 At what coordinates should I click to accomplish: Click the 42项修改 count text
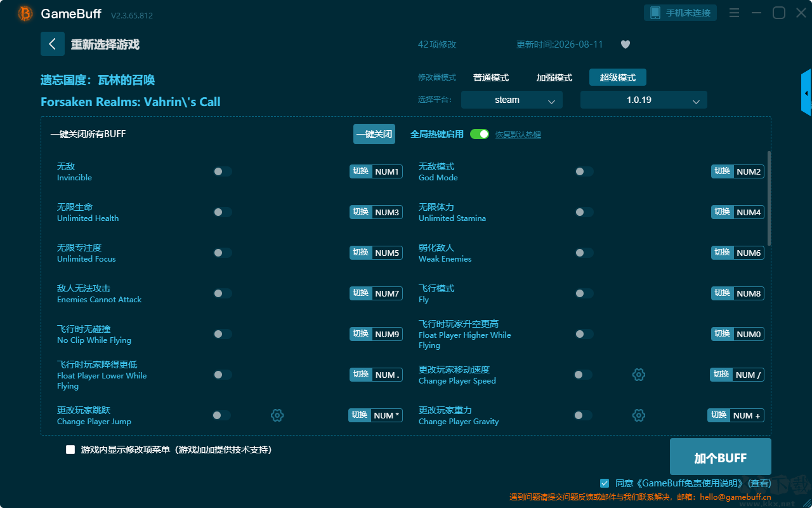[437, 44]
